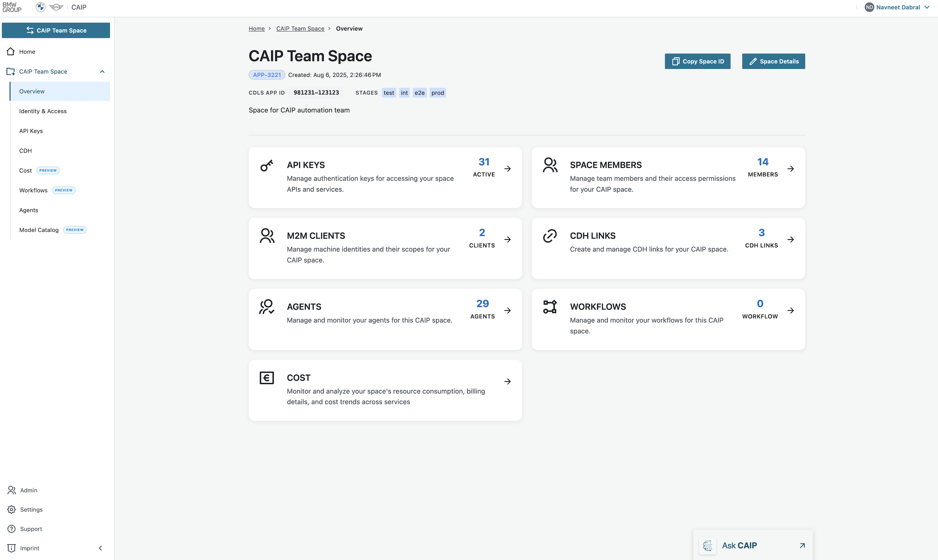
Task: Click the Copy Space ID button
Action: (697, 61)
